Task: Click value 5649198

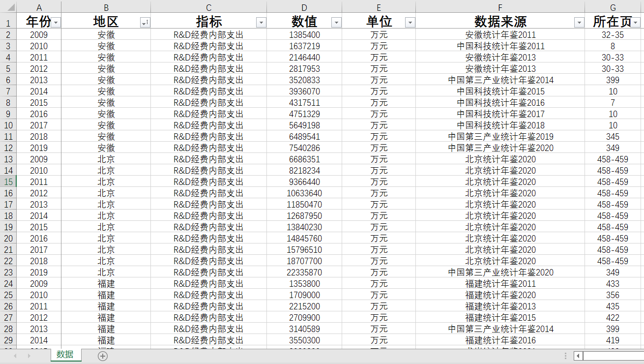Action: 304,125
